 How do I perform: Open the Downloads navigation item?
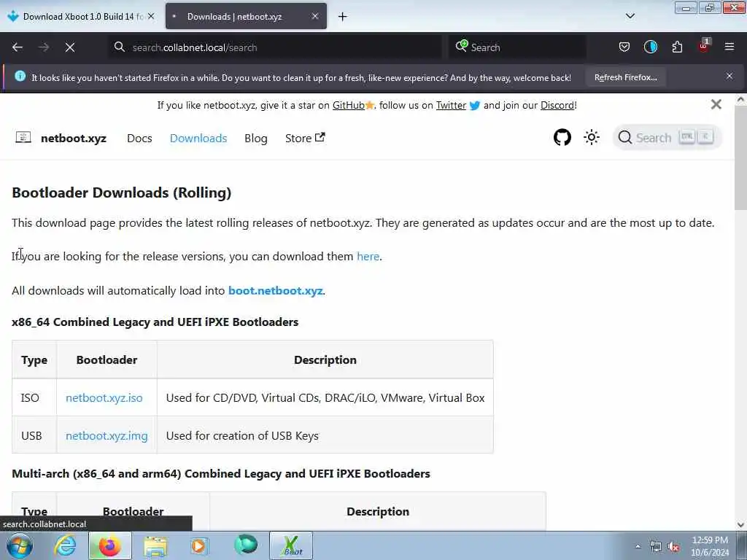click(x=198, y=138)
